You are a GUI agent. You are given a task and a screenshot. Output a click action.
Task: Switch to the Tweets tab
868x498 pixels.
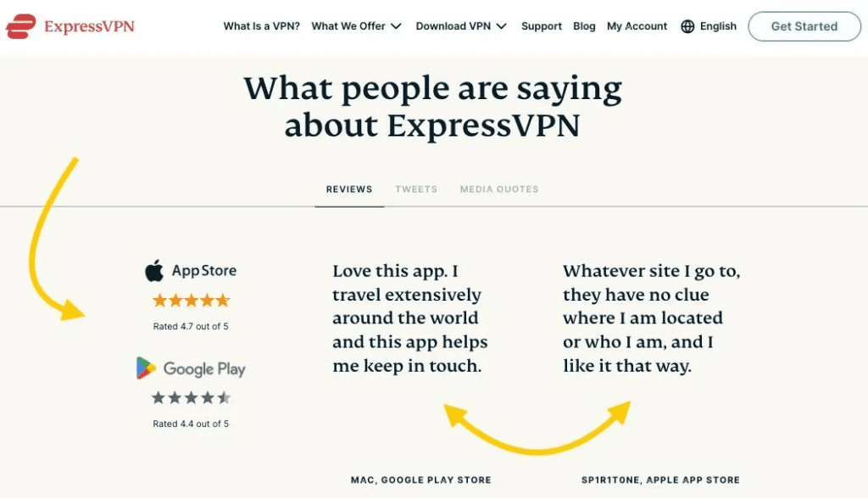click(x=416, y=189)
